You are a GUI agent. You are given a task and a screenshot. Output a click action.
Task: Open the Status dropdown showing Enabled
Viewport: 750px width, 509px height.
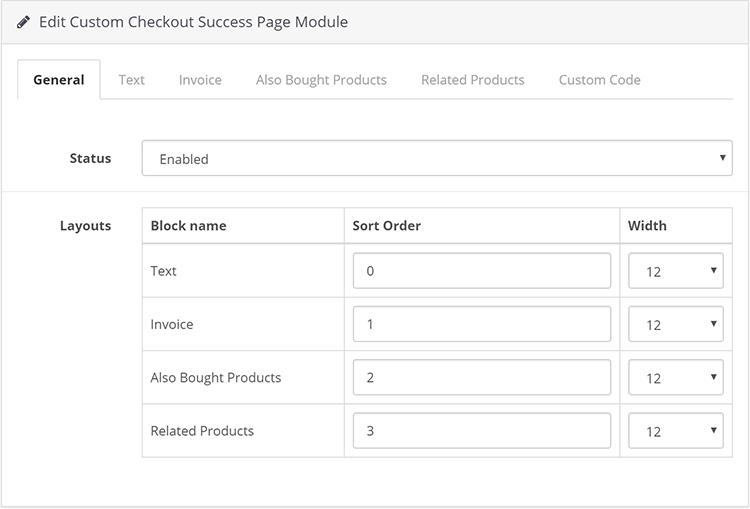[x=437, y=158]
